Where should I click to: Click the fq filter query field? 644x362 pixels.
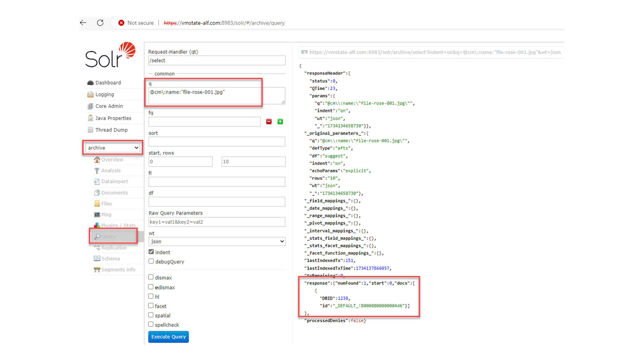(204, 122)
